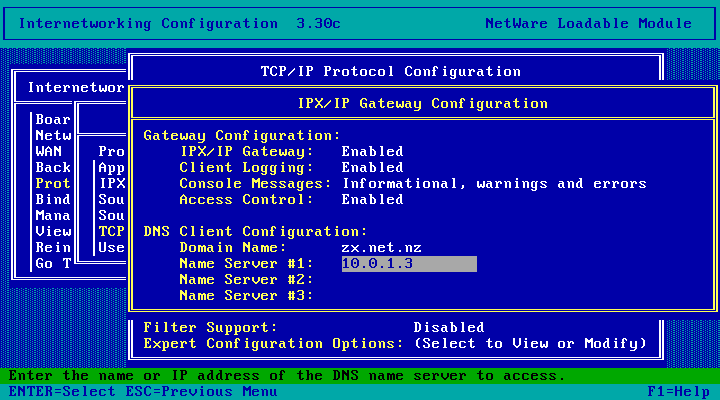
Task: Click the Domain Name label
Action: 233,248
